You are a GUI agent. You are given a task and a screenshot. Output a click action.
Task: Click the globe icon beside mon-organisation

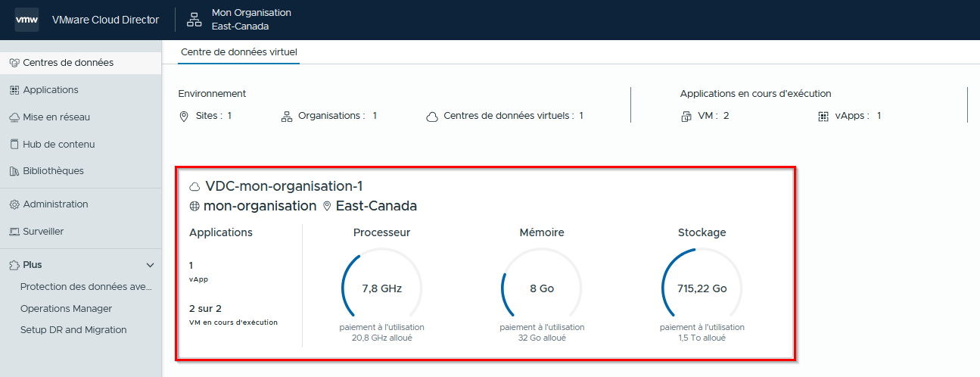pos(194,206)
